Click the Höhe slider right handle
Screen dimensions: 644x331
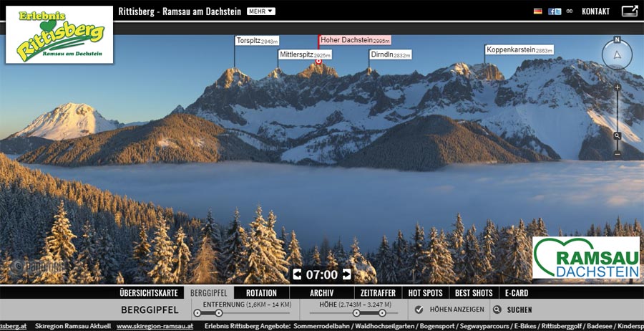click(382, 313)
